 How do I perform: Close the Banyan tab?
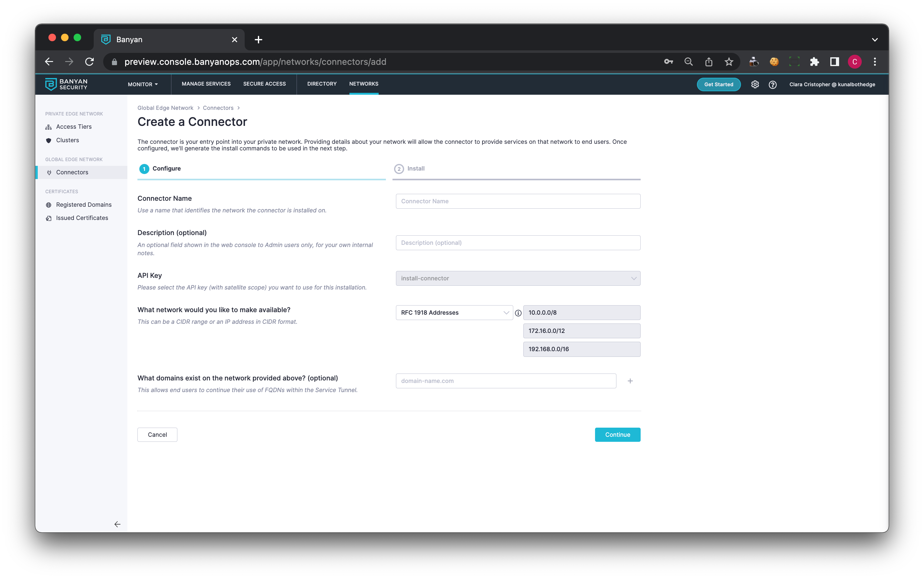tap(235, 39)
